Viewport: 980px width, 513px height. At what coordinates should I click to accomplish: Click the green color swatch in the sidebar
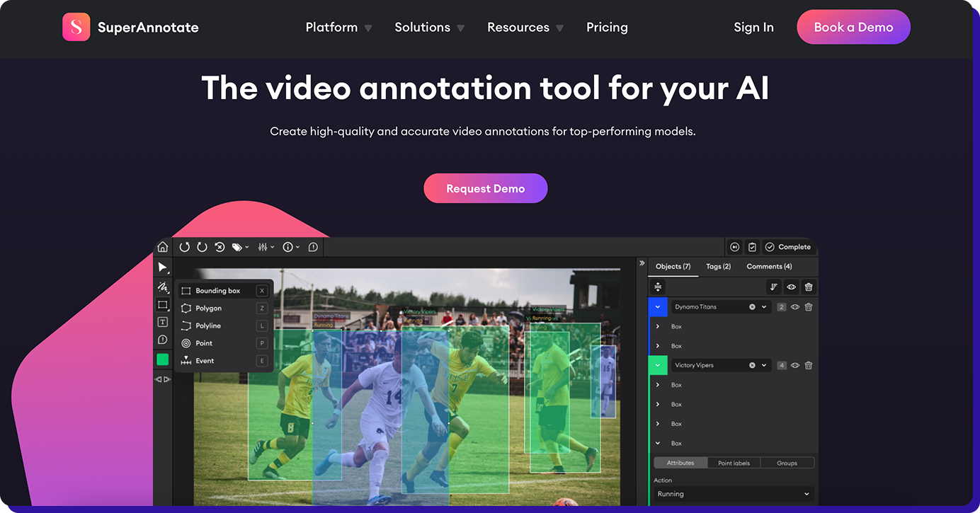click(x=162, y=359)
